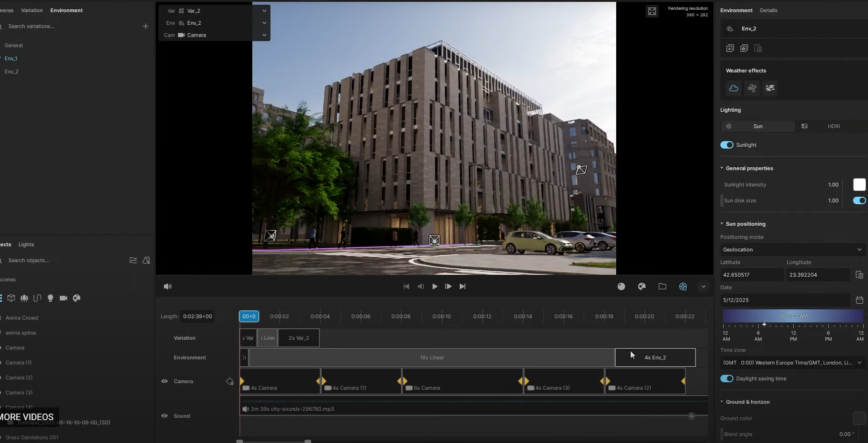
Task: Filter objects by palette icon
Action: [77, 298]
